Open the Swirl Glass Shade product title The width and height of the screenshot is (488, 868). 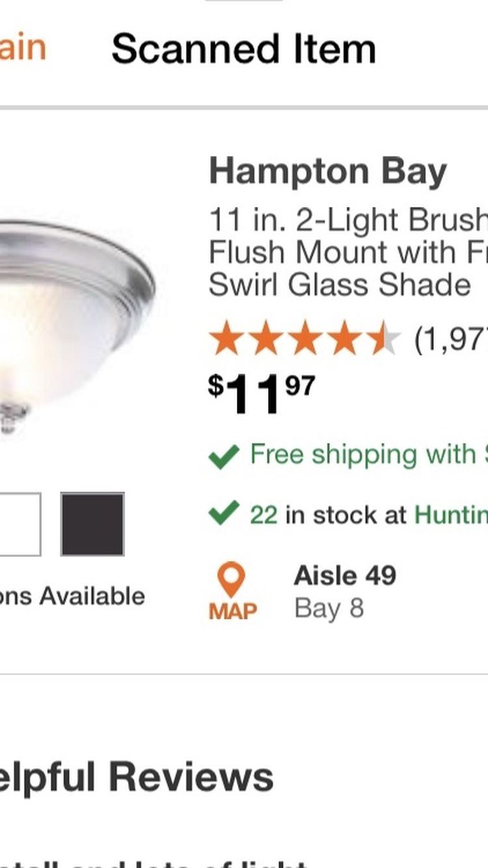348,252
